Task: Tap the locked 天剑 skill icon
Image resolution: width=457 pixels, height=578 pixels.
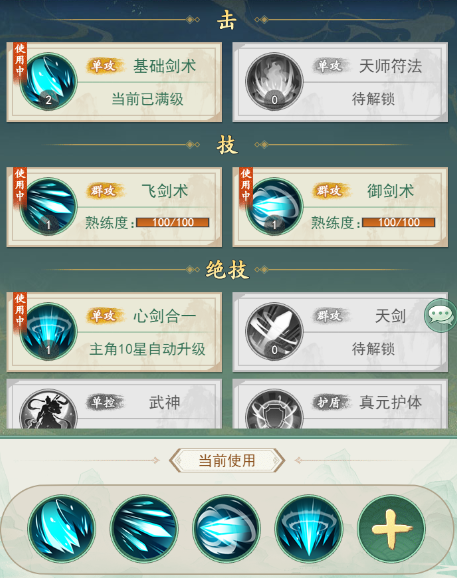Action: (274, 331)
